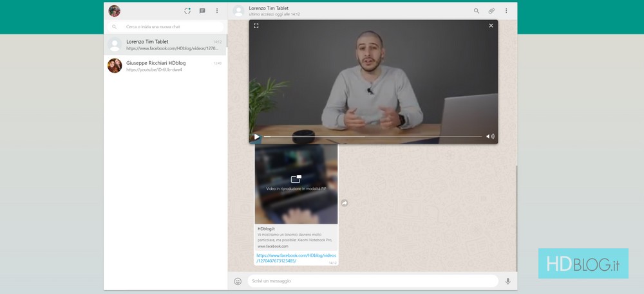
Task: Click the search magnifier inside the search field
Action: (x=115, y=26)
